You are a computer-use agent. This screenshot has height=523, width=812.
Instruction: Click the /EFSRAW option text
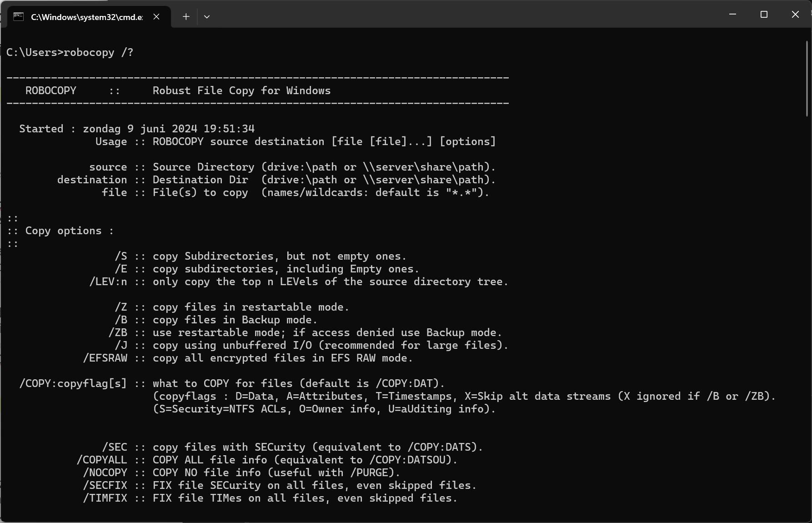coord(105,358)
